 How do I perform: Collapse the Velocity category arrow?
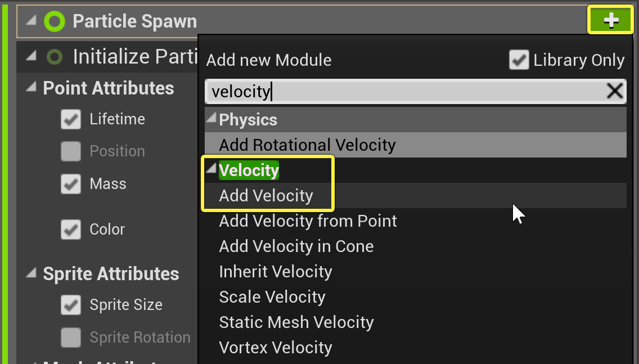point(211,169)
